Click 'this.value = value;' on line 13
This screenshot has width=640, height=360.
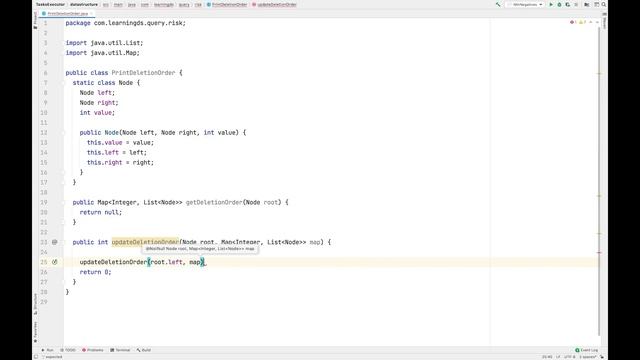coord(120,142)
